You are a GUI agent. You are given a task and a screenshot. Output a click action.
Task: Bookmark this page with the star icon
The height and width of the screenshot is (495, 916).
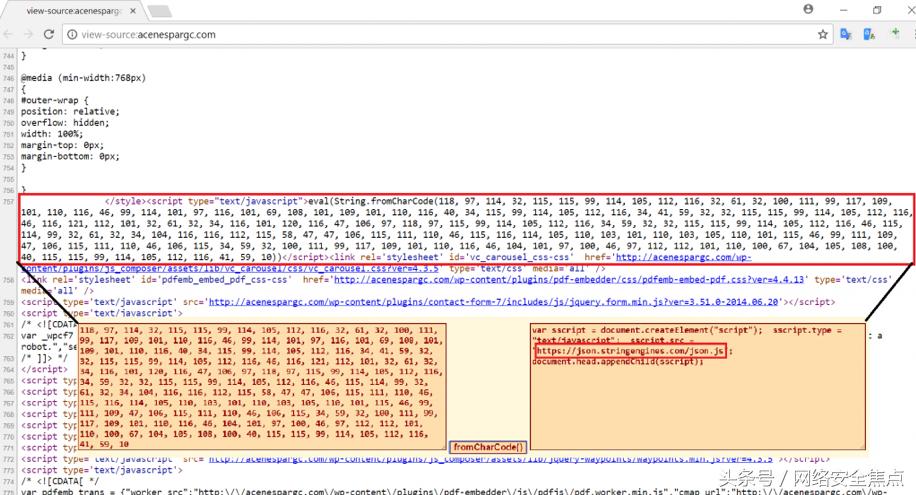click(823, 34)
